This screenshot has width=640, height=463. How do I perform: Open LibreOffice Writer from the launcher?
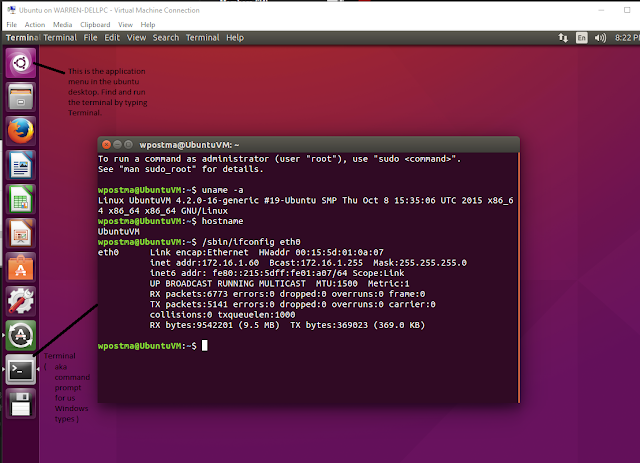tap(20, 165)
